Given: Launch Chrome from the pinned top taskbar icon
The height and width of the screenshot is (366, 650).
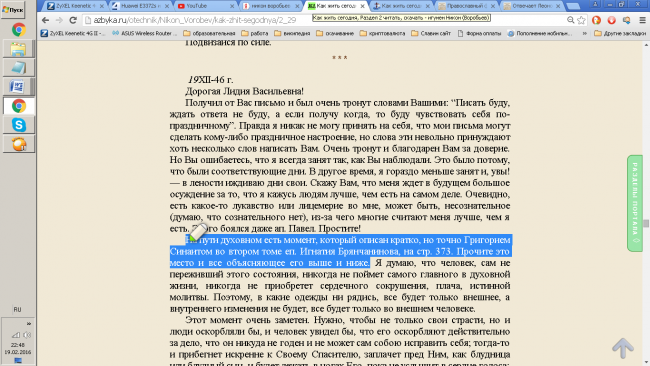Looking at the screenshot, I should pos(19,30).
